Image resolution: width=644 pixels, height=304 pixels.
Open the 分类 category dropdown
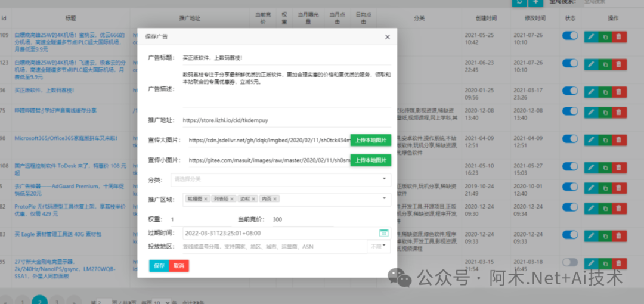280,179
